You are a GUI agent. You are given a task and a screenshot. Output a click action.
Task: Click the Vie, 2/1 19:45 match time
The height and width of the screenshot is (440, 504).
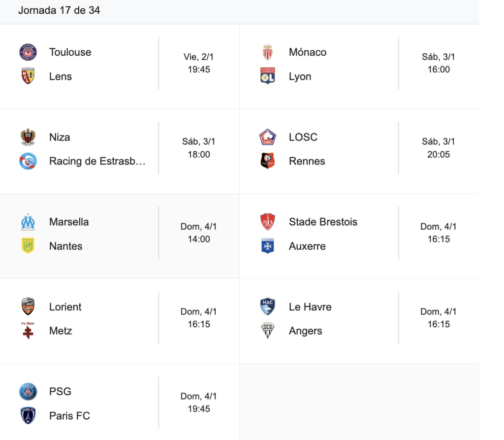click(x=199, y=63)
